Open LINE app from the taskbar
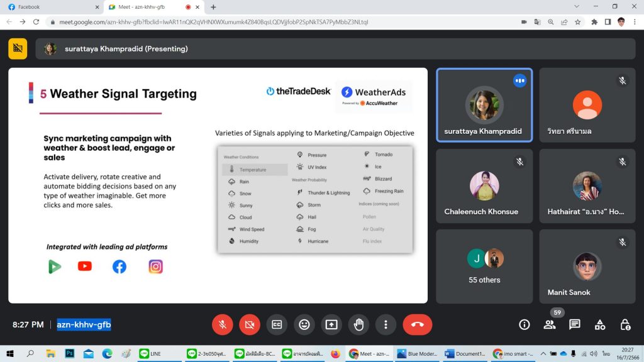 [151, 354]
